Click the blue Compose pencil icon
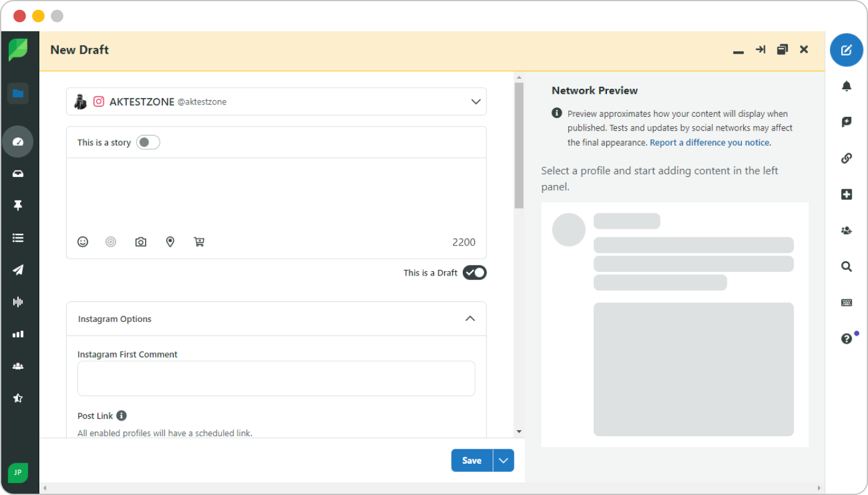 (846, 50)
